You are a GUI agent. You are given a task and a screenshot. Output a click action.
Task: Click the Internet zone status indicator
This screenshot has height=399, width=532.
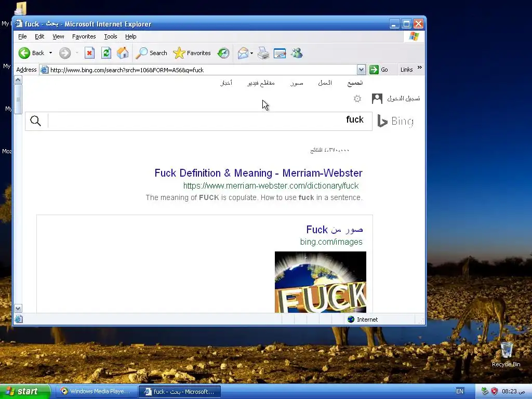point(362,320)
